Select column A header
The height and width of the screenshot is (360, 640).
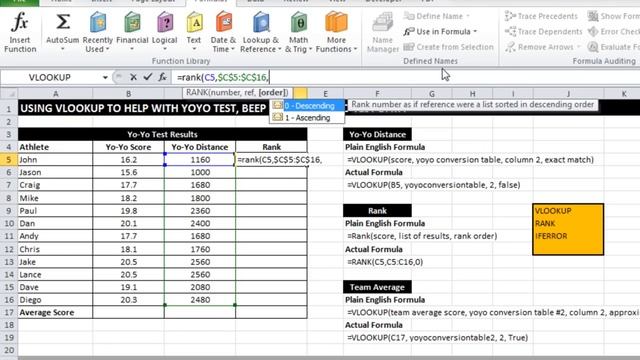[56, 94]
